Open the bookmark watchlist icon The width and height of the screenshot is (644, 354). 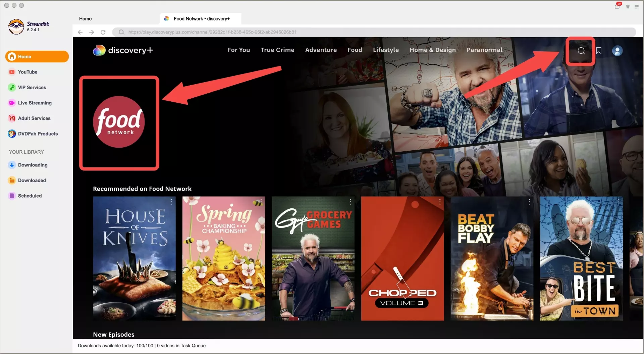point(599,51)
